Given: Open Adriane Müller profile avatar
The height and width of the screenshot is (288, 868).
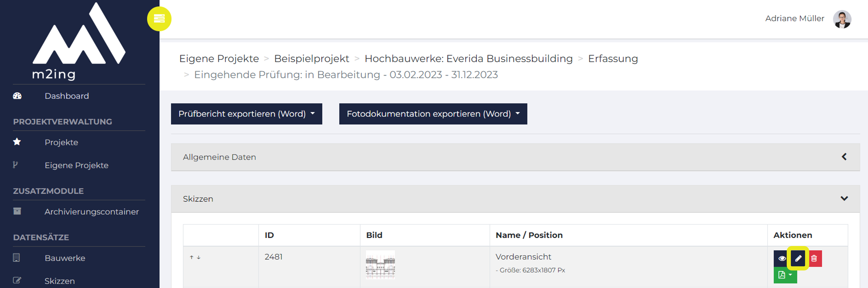Looking at the screenshot, I should point(842,19).
